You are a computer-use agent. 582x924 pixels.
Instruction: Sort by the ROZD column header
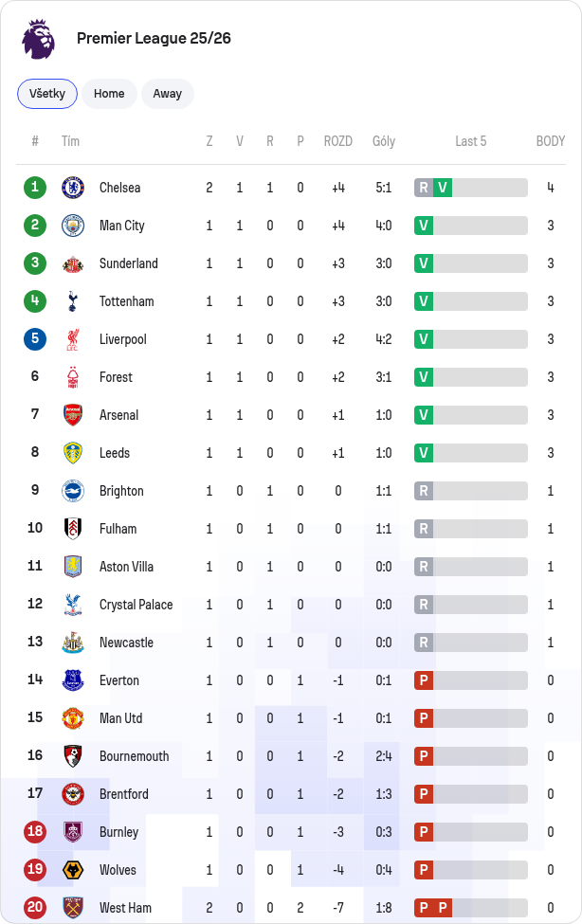(337, 141)
